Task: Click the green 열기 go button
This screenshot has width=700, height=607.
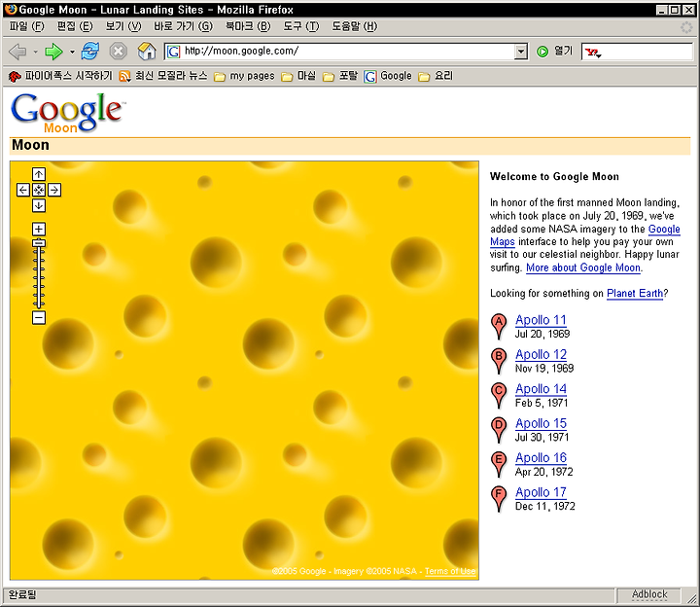Action: [x=554, y=52]
